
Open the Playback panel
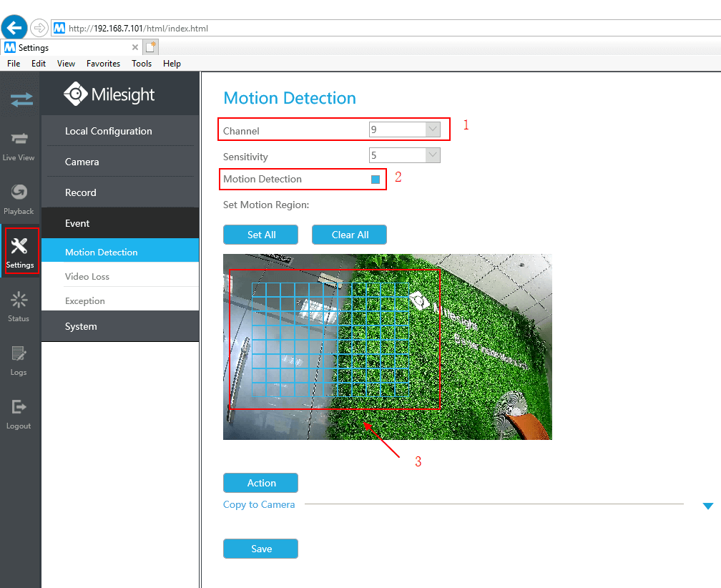(19, 199)
